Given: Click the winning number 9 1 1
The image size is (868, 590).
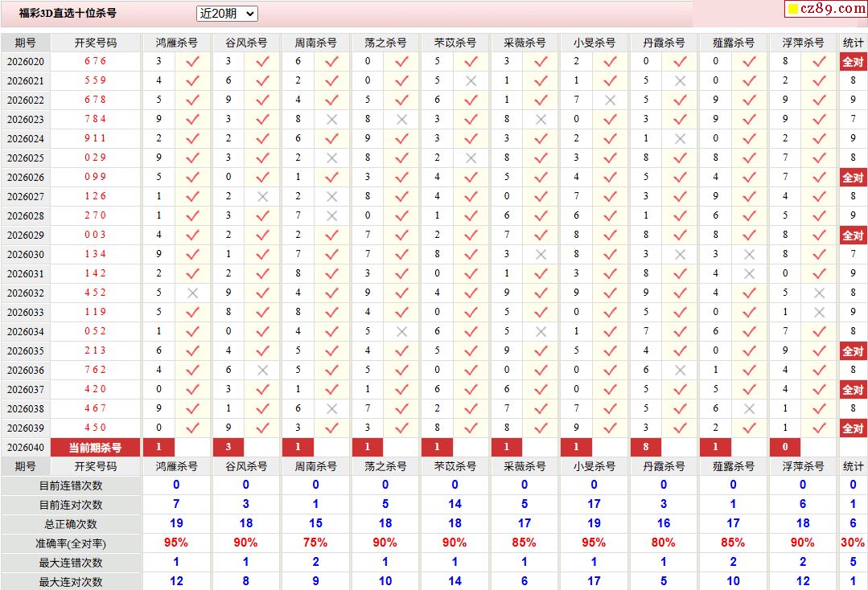Looking at the screenshot, I should point(95,138).
